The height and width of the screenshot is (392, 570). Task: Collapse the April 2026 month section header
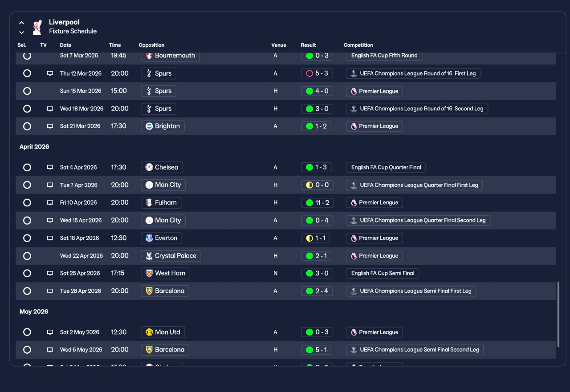(x=34, y=147)
